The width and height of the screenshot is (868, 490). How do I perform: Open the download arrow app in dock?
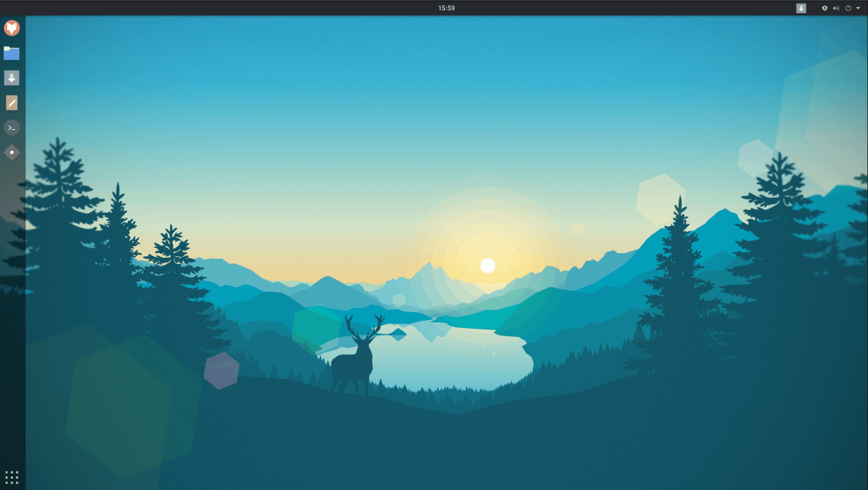12,78
